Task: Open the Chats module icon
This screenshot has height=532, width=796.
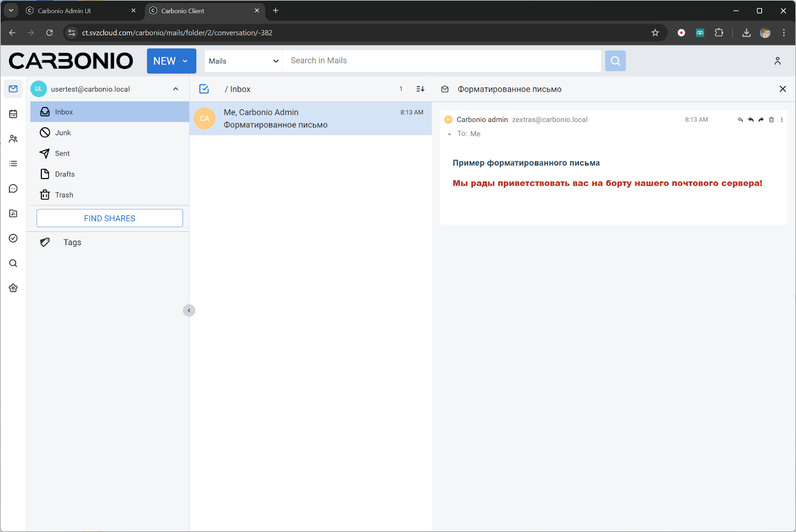Action: (13, 188)
